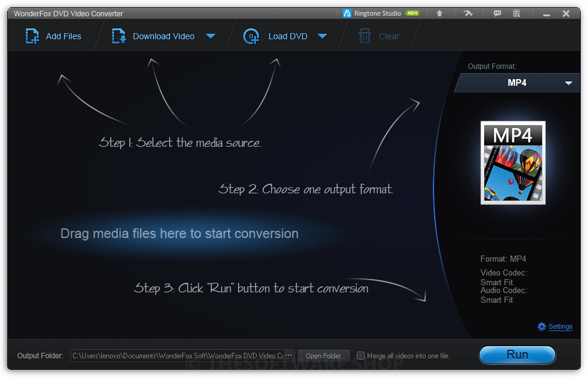Click the 'Audio Codec:' text
Screen dimensions: 588x377
503,291
